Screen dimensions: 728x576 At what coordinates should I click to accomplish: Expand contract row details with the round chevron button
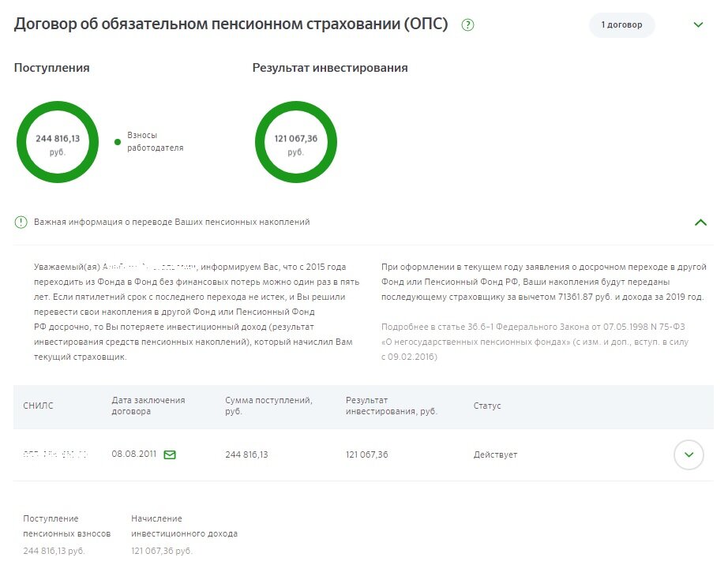[x=689, y=454]
